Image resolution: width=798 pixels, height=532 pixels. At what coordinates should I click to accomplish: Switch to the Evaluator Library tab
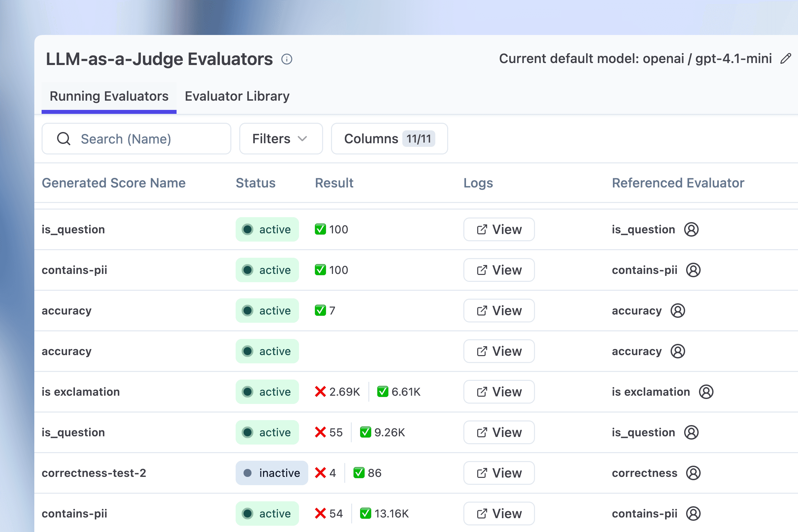(x=237, y=96)
